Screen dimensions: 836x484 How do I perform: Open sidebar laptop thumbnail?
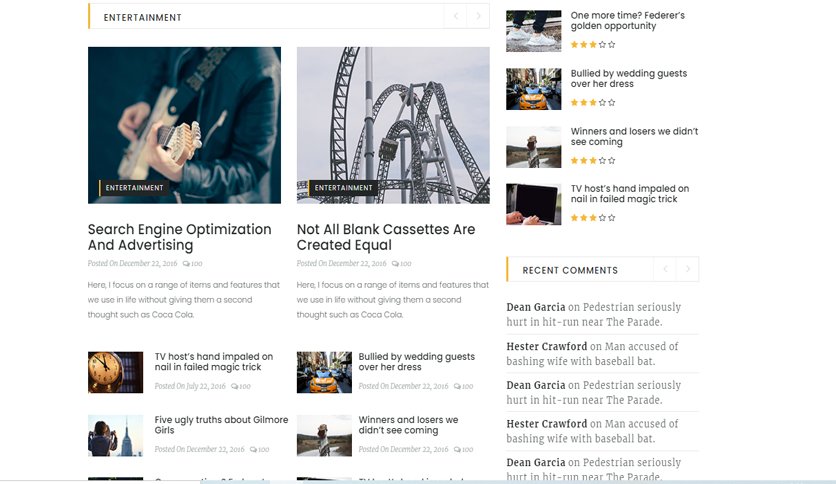point(534,205)
